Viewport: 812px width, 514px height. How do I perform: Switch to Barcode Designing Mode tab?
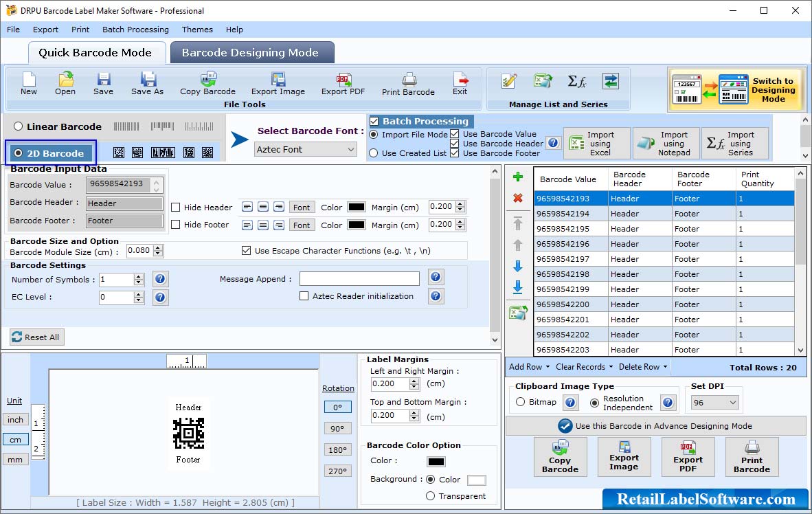point(251,53)
